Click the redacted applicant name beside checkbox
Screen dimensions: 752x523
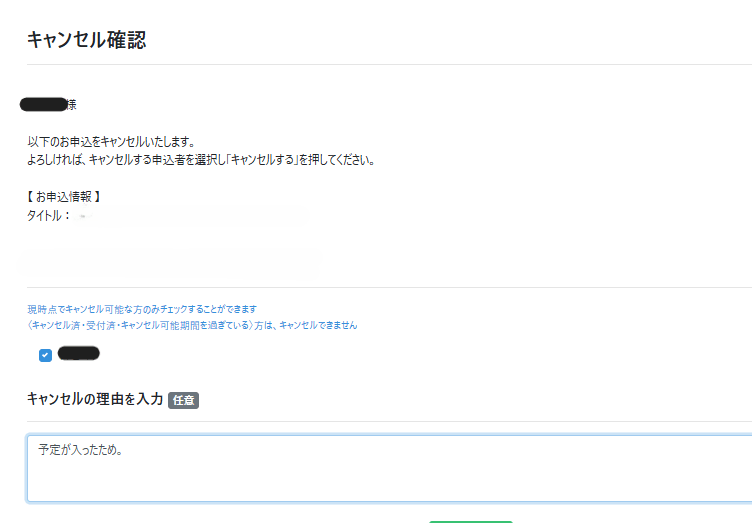pos(79,353)
